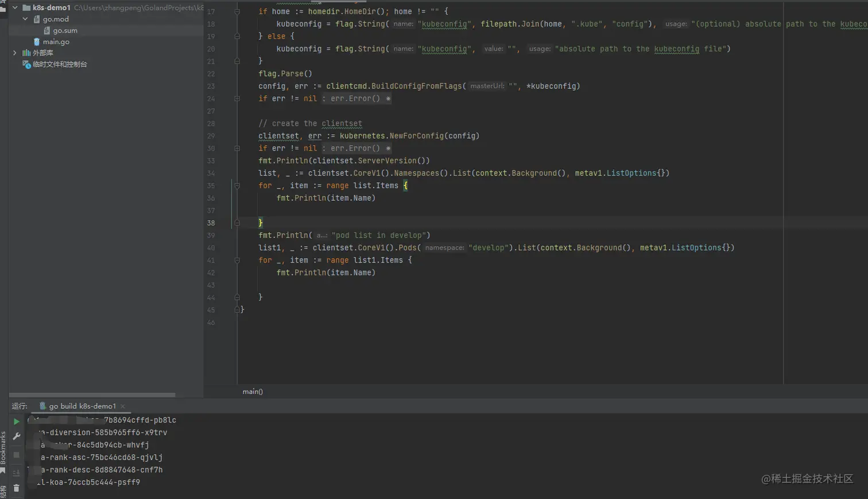Fold the else block at line 19
868x499 pixels.
(237, 36)
